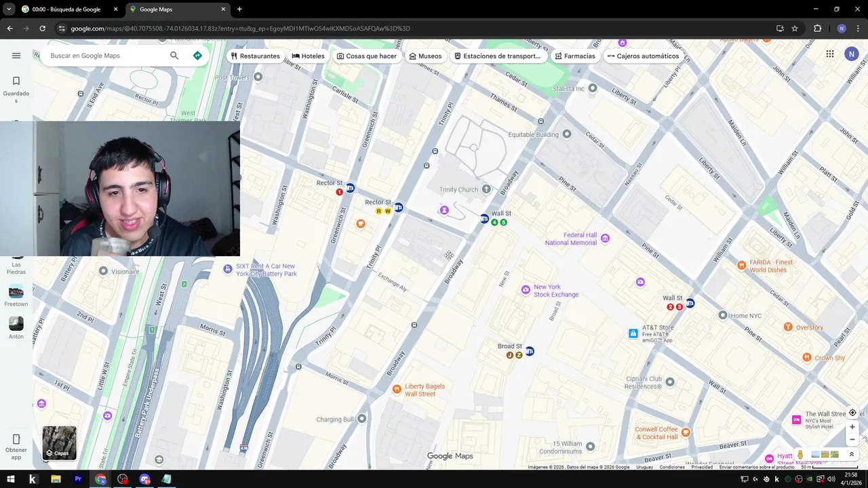The width and height of the screenshot is (868, 488).
Task: Select the Cajeros automáticos chip
Action: click(643, 56)
